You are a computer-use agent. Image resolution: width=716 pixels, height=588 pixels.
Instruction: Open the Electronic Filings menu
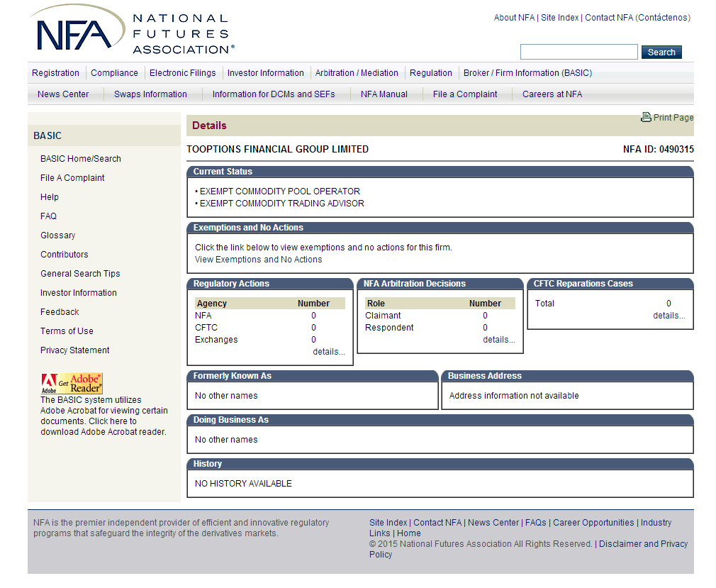pos(183,73)
